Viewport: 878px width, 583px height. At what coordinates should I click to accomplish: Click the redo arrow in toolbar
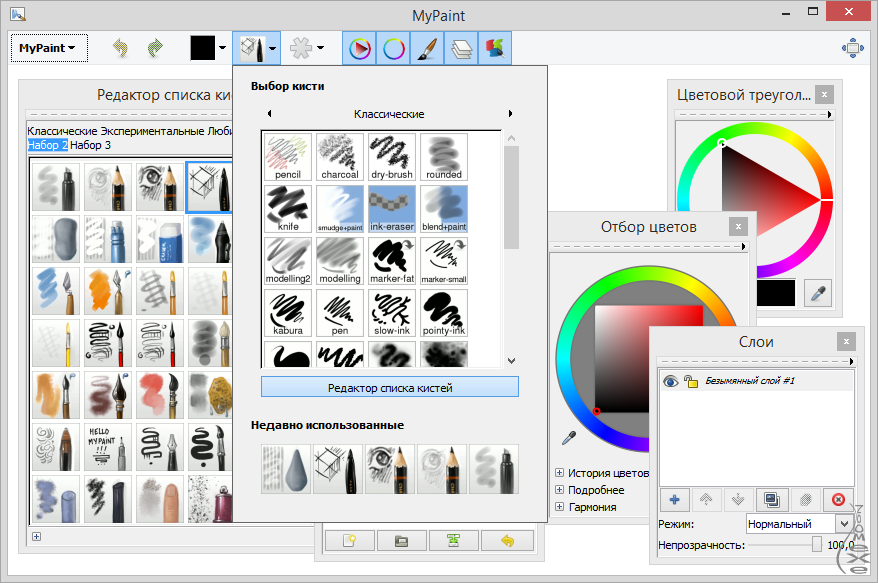click(155, 48)
